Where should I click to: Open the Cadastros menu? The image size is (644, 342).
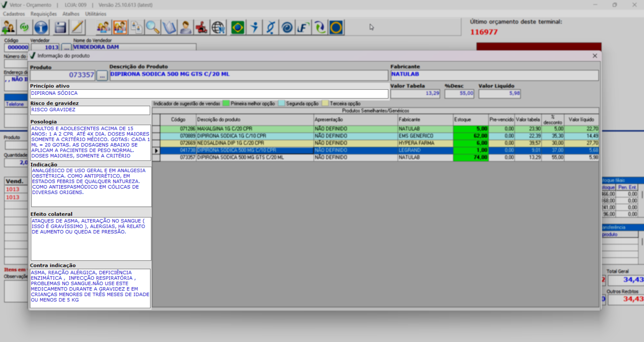click(x=14, y=14)
